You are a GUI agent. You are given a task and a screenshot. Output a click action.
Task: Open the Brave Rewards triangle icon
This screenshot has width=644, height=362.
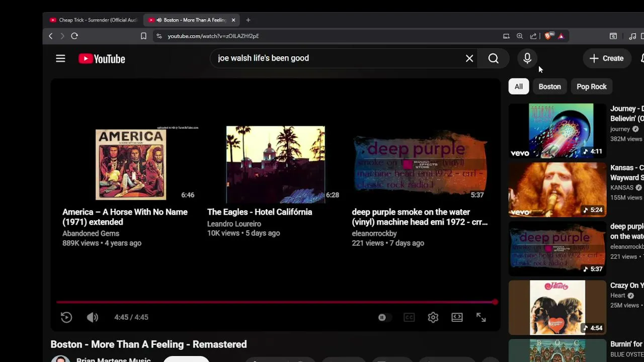[x=561, y=36]
